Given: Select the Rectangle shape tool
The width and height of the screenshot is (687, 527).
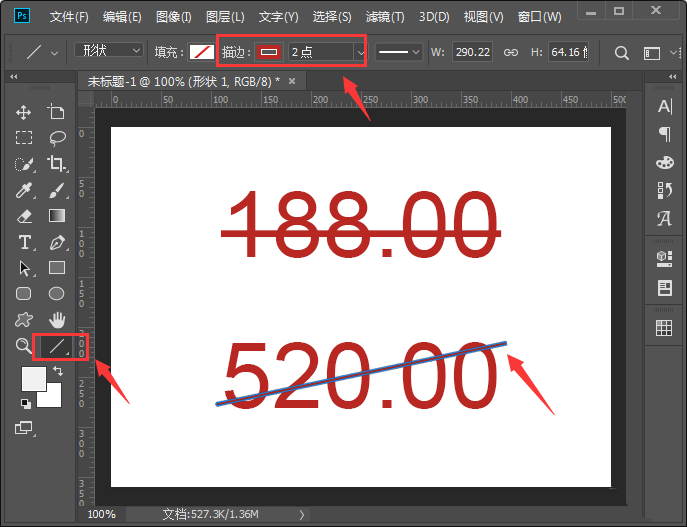Looking at the screenshot, I should 57,268.
